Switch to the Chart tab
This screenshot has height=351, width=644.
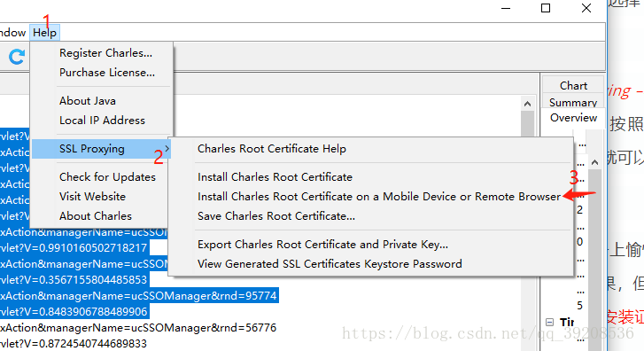point(573,85)
